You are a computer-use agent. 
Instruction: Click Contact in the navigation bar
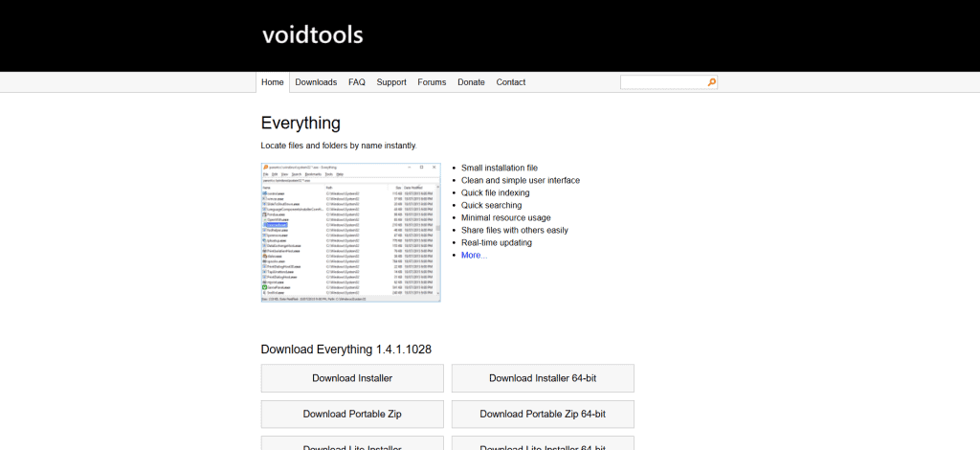(510, 82)
